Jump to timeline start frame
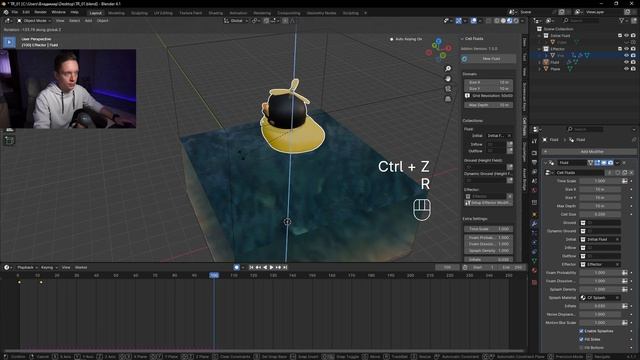Image resolution: width=640 pixels, height=360 pixels. pos(251,267)
